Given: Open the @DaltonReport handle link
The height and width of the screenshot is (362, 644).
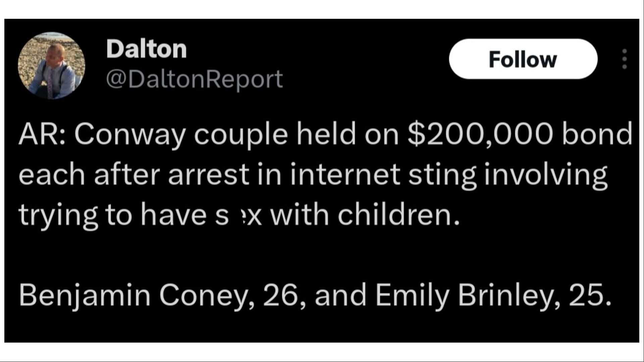Looking at the screenshot, I should coord(195,79).
